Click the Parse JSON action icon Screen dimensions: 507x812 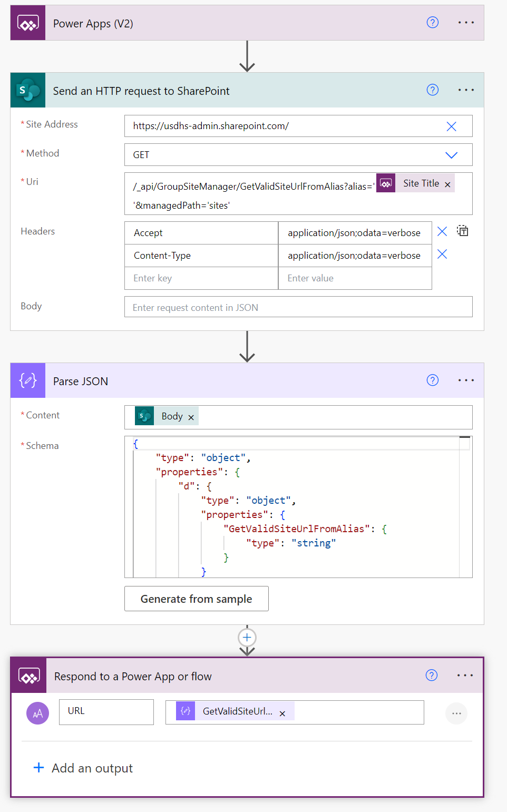(x=28, y=380)
